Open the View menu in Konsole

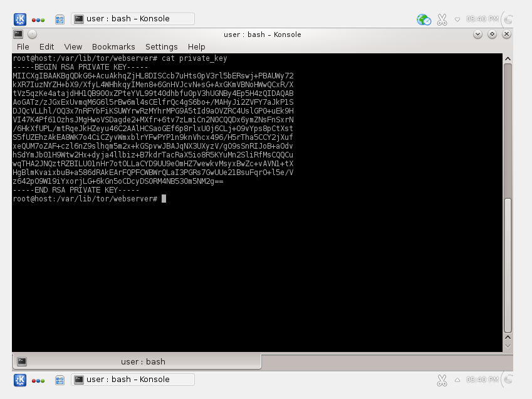[73, 47]
